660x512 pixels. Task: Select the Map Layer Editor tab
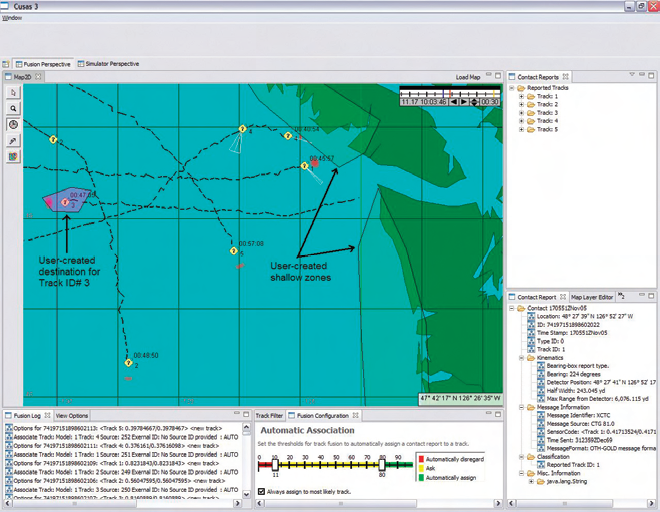point(592,297)
